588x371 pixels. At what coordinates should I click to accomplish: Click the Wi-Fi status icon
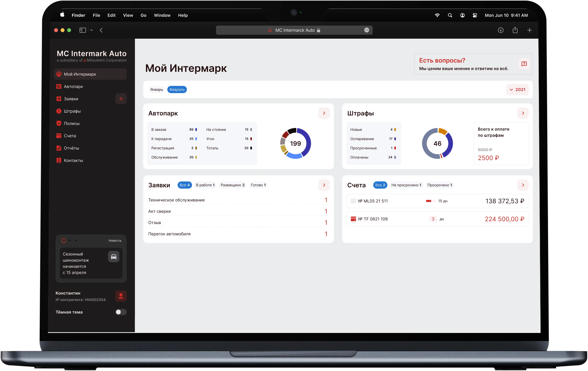click(x=437, y=15)
